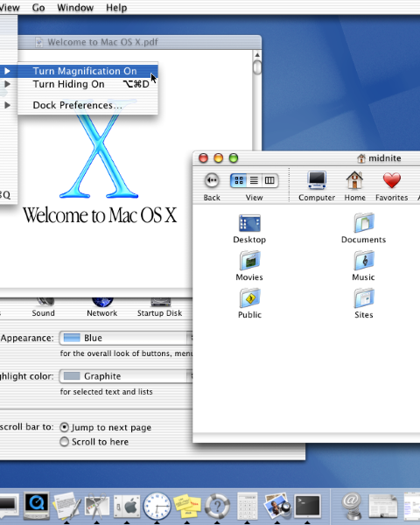Launch Calculator from the Dock
This screenshot has width=420, height=525.
pyautogui.click(x=247, y=506)
